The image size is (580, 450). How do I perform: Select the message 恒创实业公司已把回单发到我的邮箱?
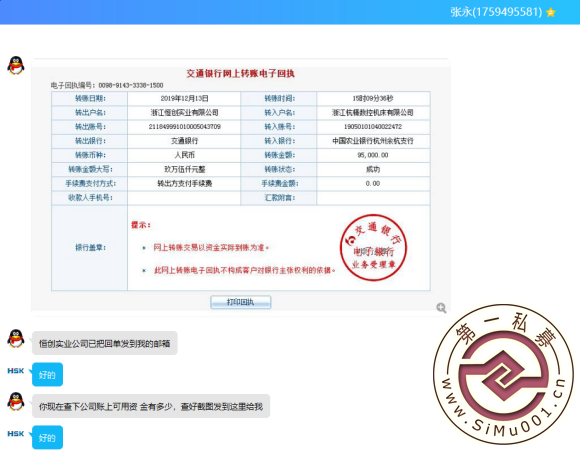(x=105, y=344)
